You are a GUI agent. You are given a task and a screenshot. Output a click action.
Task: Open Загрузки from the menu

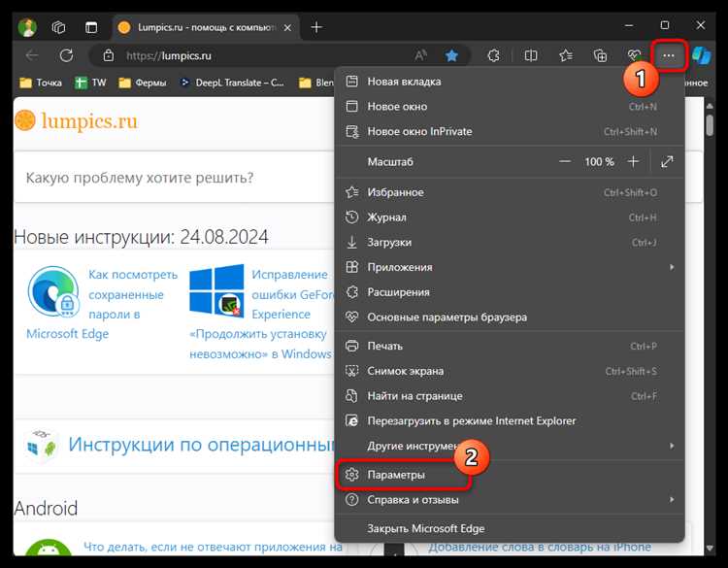tap(510, 243)
